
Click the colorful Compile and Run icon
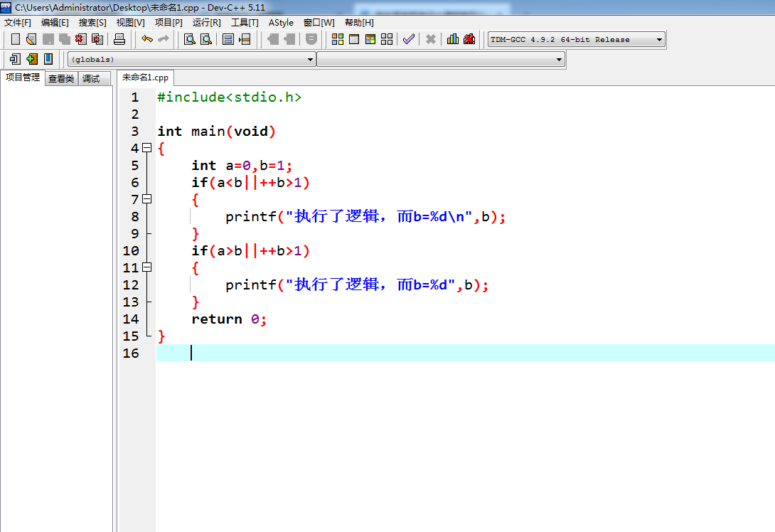[370, 39]
